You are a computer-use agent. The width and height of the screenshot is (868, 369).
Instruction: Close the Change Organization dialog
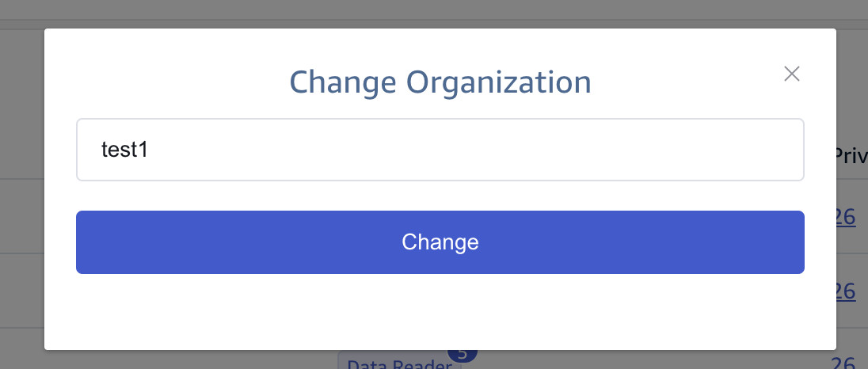(x=792, y=74)
